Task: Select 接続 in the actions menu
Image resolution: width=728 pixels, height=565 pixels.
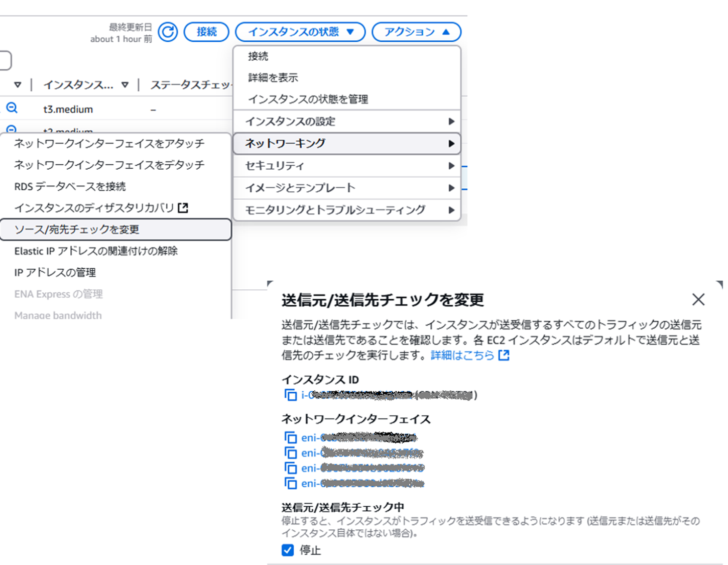Action: pos(347,56)
